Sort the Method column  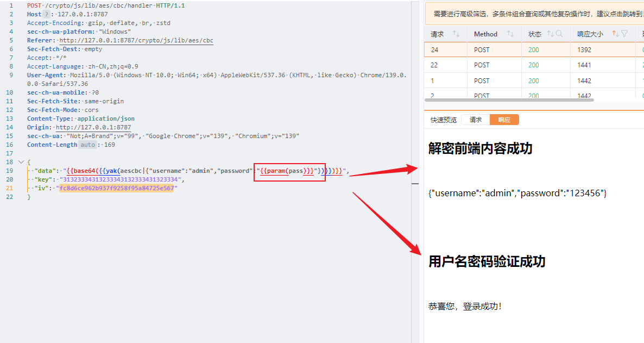(x=510, y=34)
